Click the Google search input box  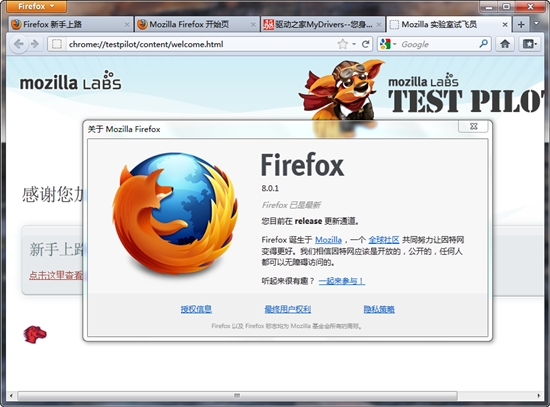(438, 44)
